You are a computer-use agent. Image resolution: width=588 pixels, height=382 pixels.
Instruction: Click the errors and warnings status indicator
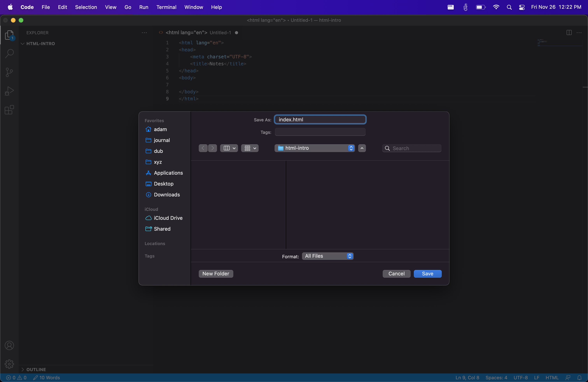pos(16,378)
